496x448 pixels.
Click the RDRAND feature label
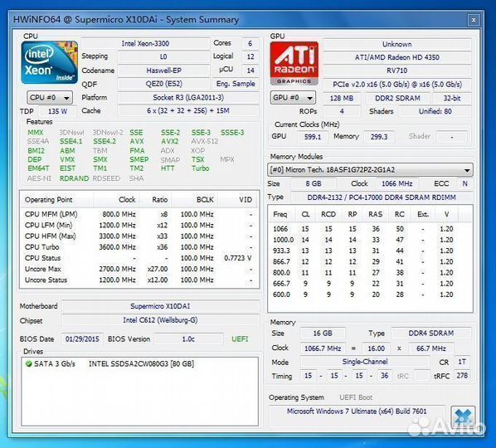point(74,178)
